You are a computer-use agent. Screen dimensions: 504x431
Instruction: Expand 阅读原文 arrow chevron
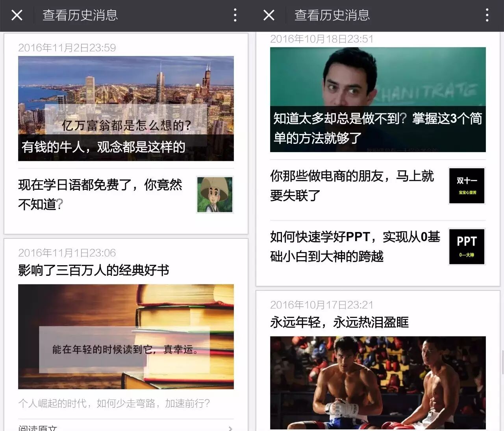[x=230, y=428]
